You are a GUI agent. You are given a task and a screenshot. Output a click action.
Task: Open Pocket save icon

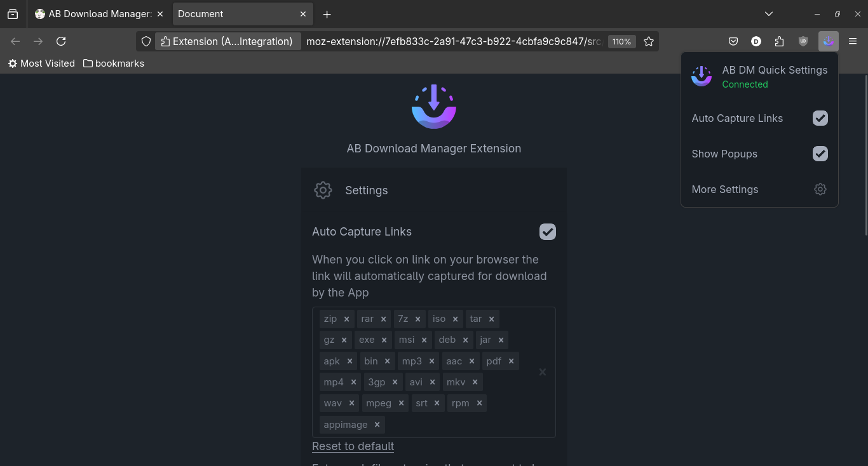pyautogui.click(x=733, y=41)
